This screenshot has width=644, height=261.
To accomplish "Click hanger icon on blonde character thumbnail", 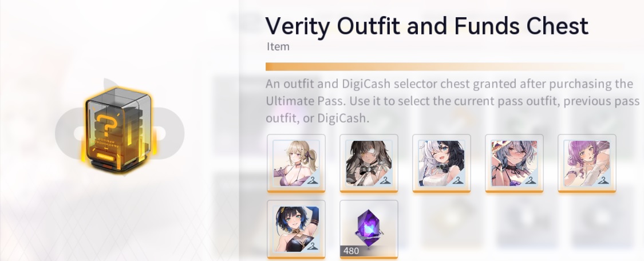I will (x=313, y=180).
